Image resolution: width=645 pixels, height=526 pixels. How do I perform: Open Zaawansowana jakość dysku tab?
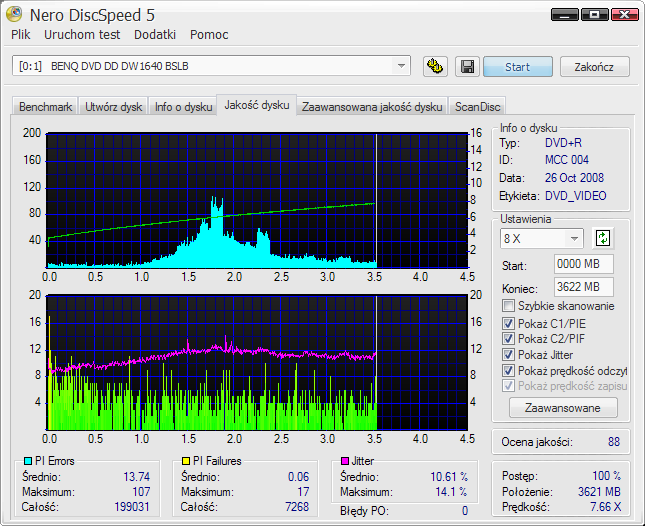[372, 107]
